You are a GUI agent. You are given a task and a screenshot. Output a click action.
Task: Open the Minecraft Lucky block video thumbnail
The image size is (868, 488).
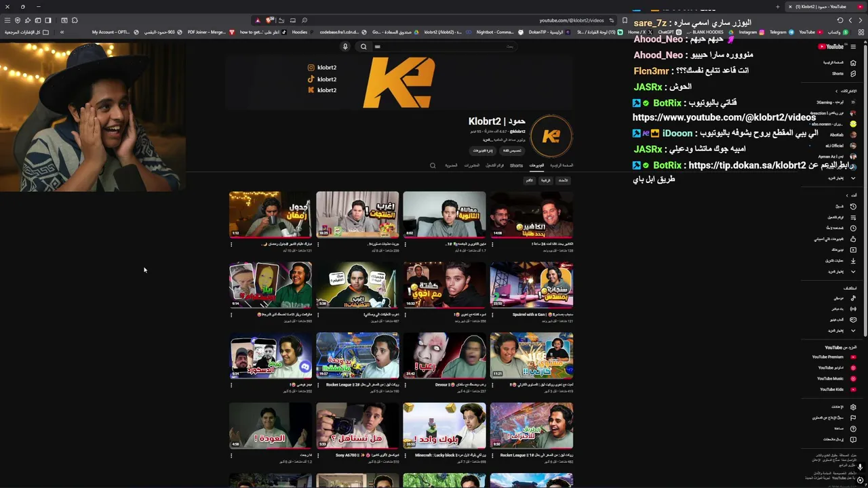pyautogui.click(x=444, y=426)
